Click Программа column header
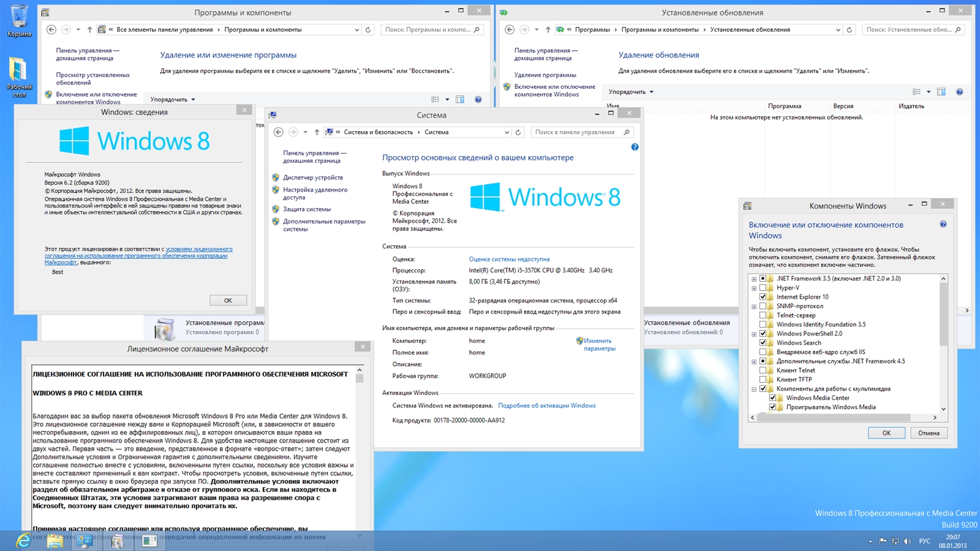 (785, 106)
